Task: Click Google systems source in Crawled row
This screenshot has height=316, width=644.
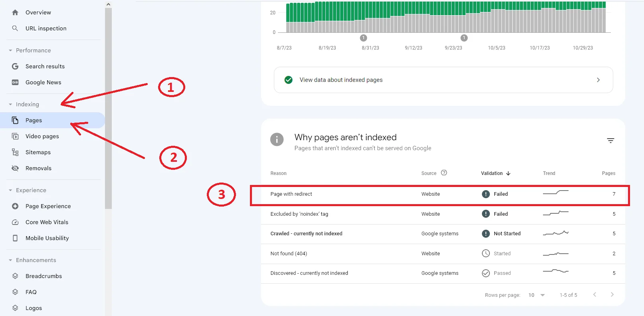Action: [440, 234]
